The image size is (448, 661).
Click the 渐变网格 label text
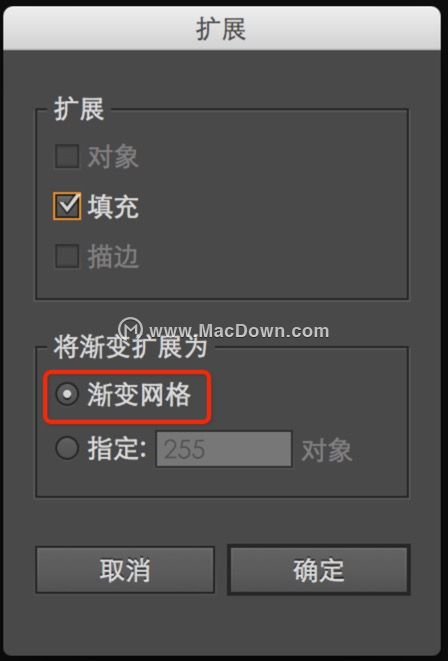pos(139,395)
